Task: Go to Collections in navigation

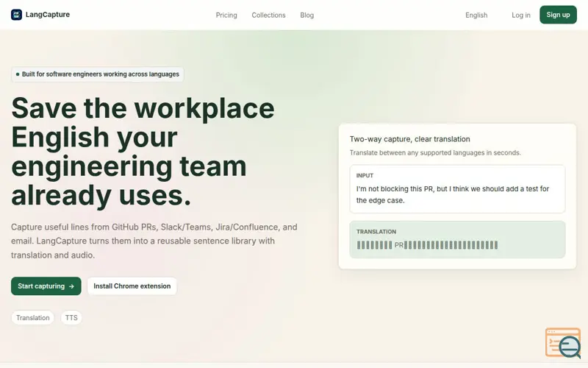Action: pos(268,15)
